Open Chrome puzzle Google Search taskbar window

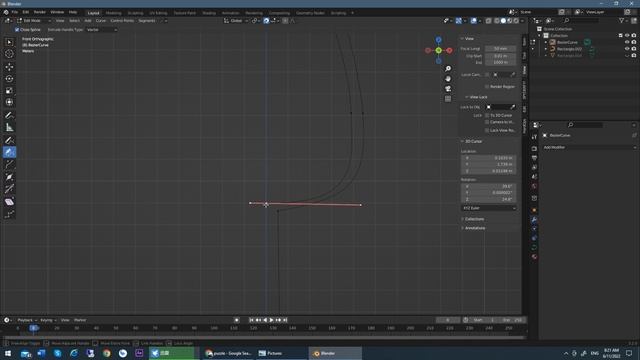point(228,353)
